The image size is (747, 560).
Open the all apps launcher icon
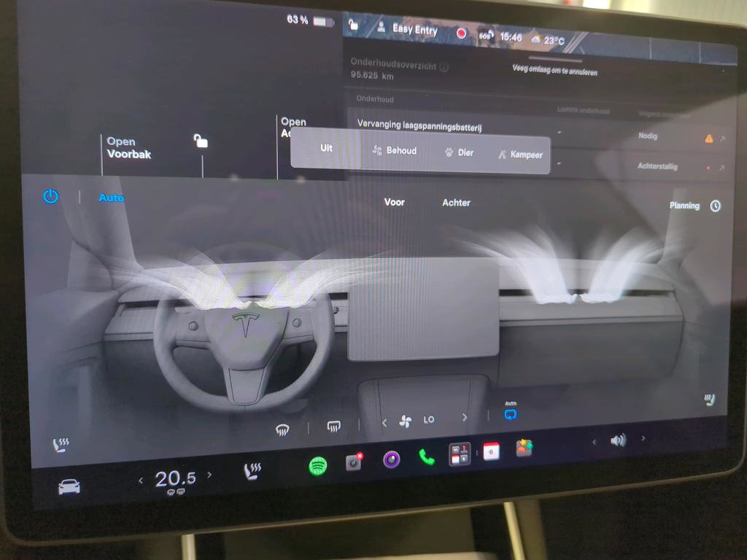click(x=460, y=454)
